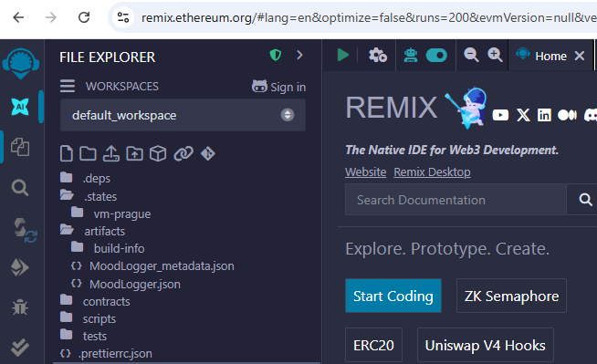Click the Search Documentation input field

tap(456, 200)
